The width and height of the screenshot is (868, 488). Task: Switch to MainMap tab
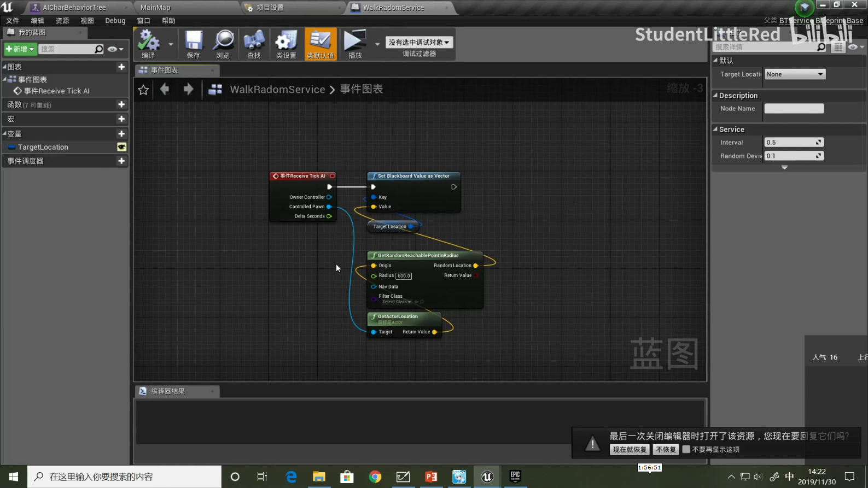coord(155,8)
